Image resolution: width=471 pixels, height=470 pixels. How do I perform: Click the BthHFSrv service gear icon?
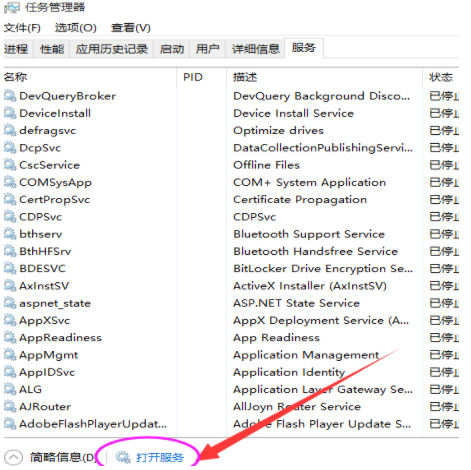10,251
